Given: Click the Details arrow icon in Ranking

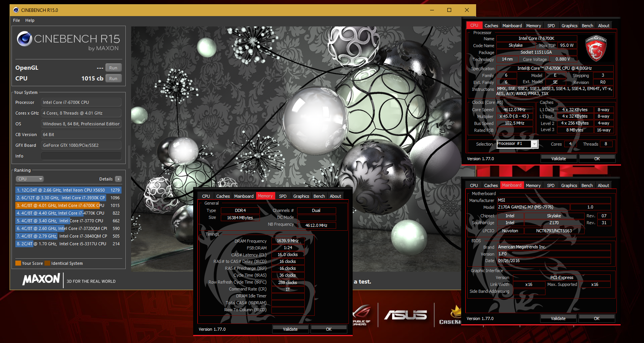Looking at the screenshot, I should point(118,179).
